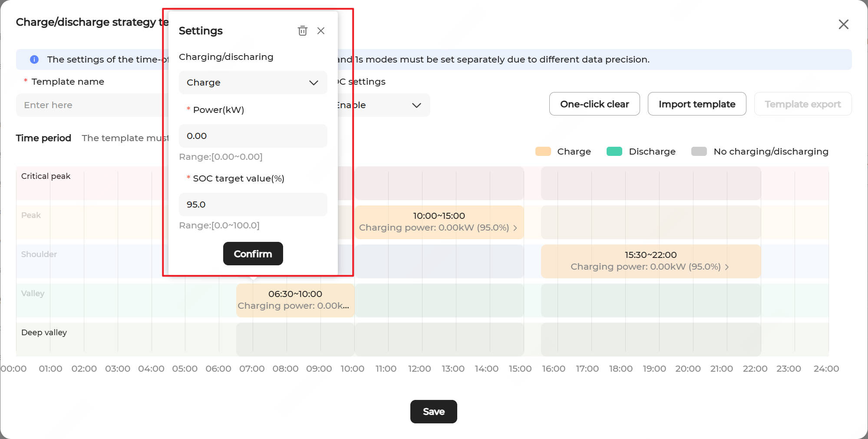The width and height of the screenshot is (868, 439).
Task: Click One-click clear button
Action: tap(594, 104)
